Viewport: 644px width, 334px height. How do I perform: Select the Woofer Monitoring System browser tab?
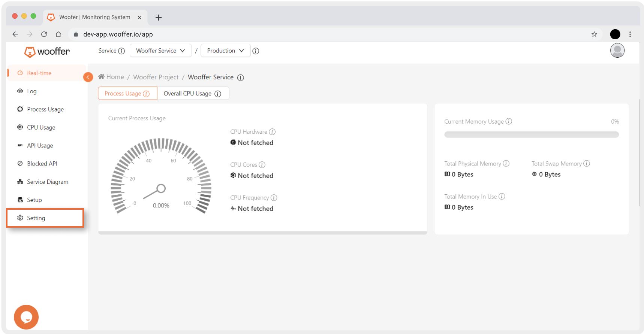coord(95,17)
